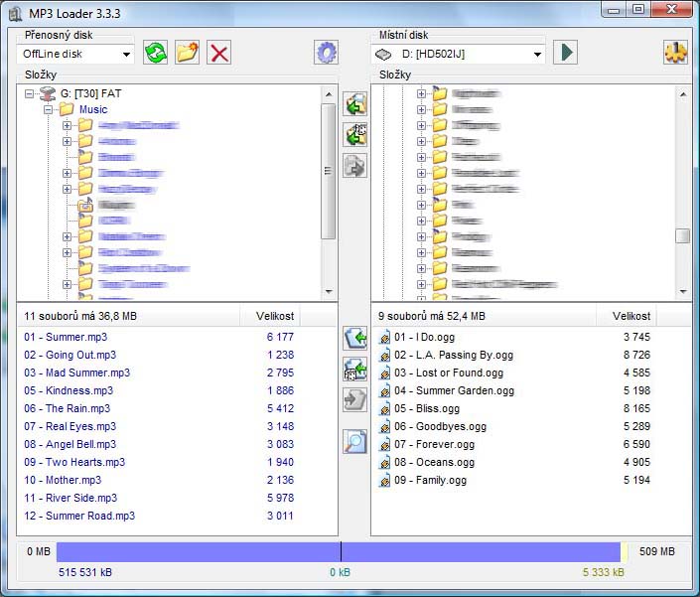Expand the first subfolder under Music

tap(67, 125)
